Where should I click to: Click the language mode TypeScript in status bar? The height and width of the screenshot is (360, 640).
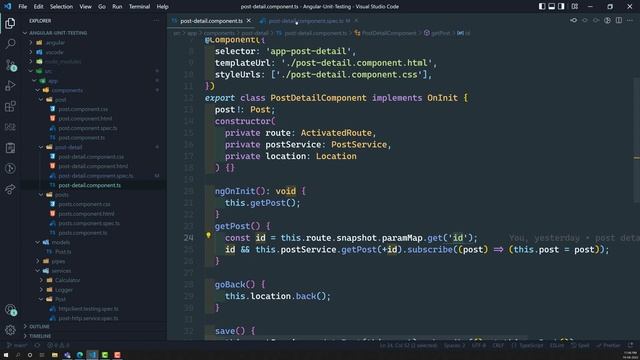point(528,345)
